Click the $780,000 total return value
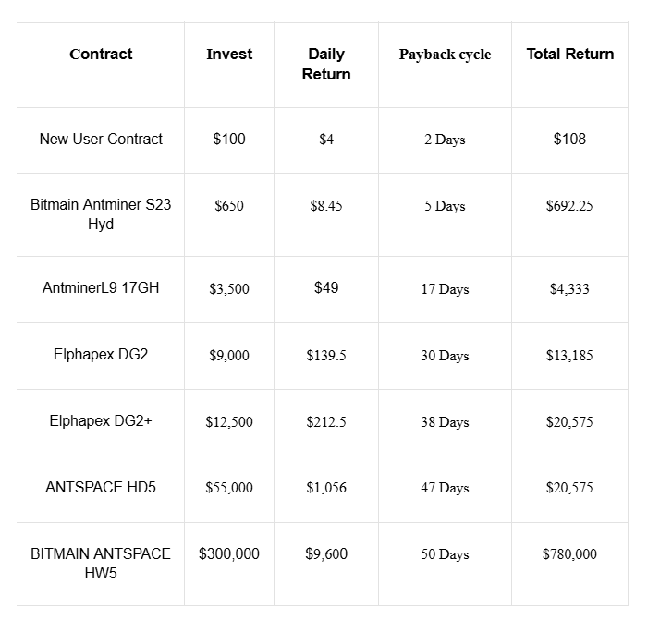Image resolution: width=672 pixels, height=620 pixels. click(x=569, y=554)
